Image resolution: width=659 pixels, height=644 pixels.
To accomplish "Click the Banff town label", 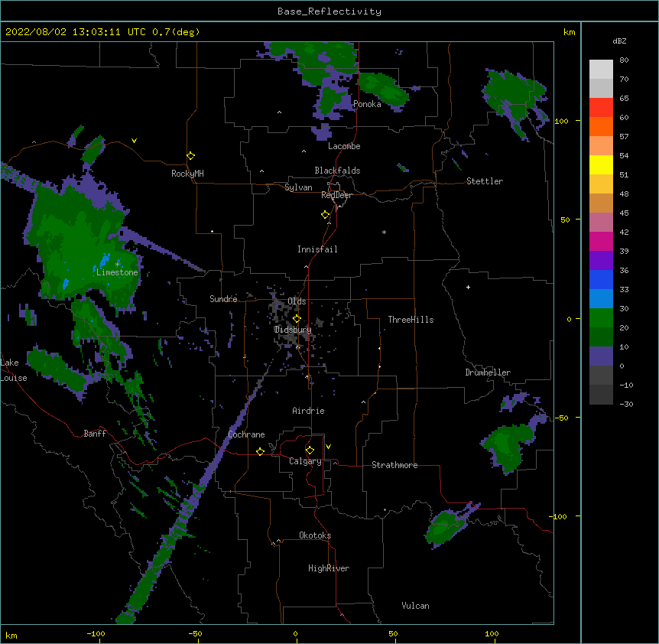I will click(95, 434).
